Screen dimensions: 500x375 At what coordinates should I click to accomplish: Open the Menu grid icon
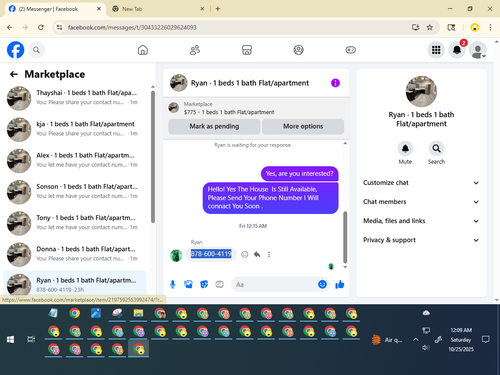click(436, 50)
